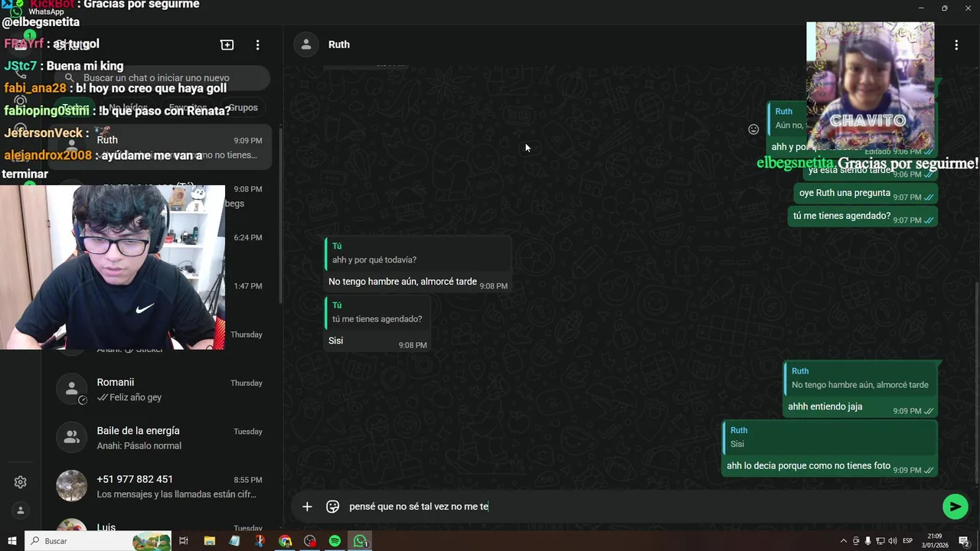Click Romanii's contact avatar
Viewport: 980px width, 551px height.
71,390
